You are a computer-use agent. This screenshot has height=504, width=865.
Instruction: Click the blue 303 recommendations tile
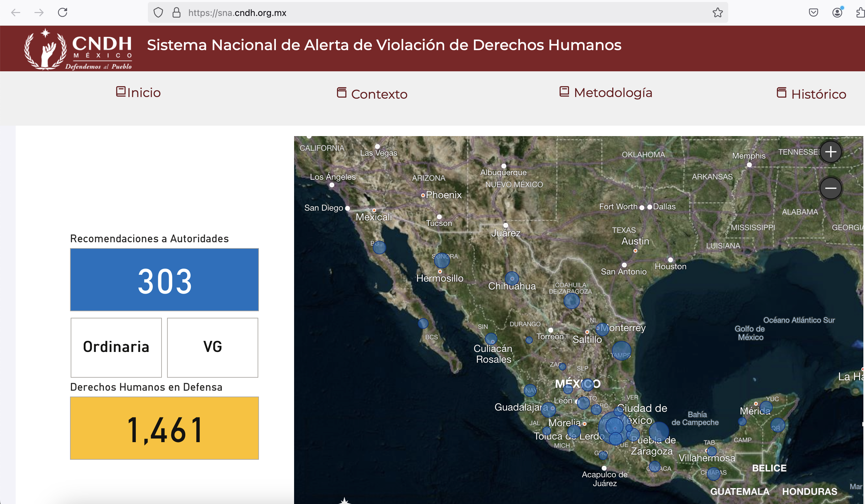click(164, 280)
